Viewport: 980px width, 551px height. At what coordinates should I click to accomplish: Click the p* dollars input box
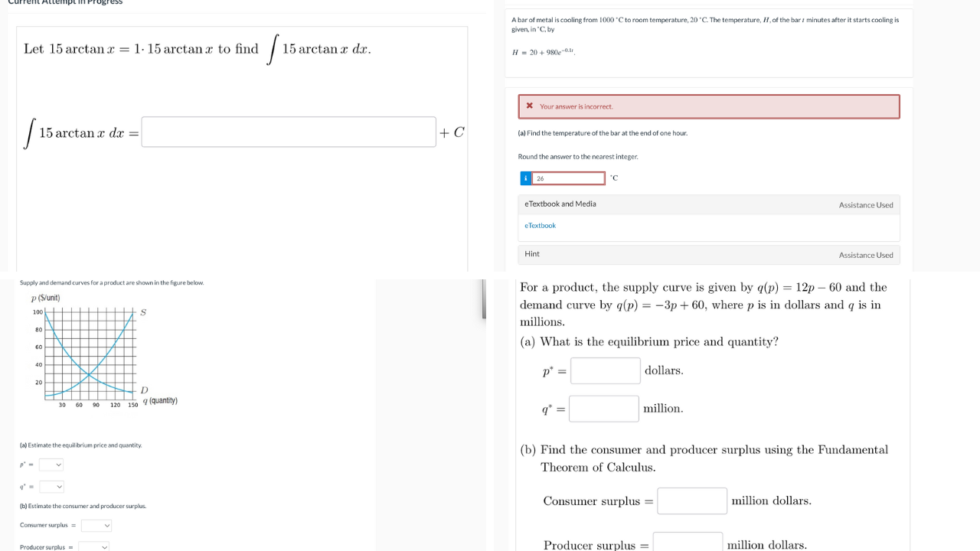coord(605,370)
